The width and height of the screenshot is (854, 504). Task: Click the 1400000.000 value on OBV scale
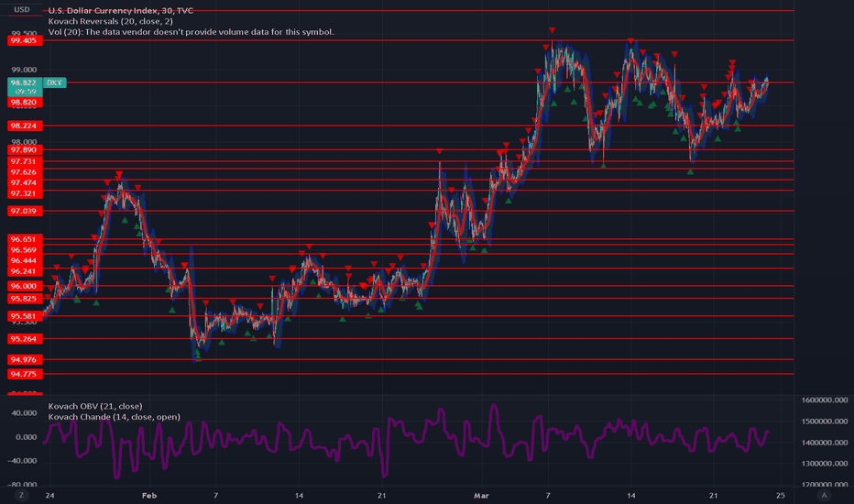[825, 443]
